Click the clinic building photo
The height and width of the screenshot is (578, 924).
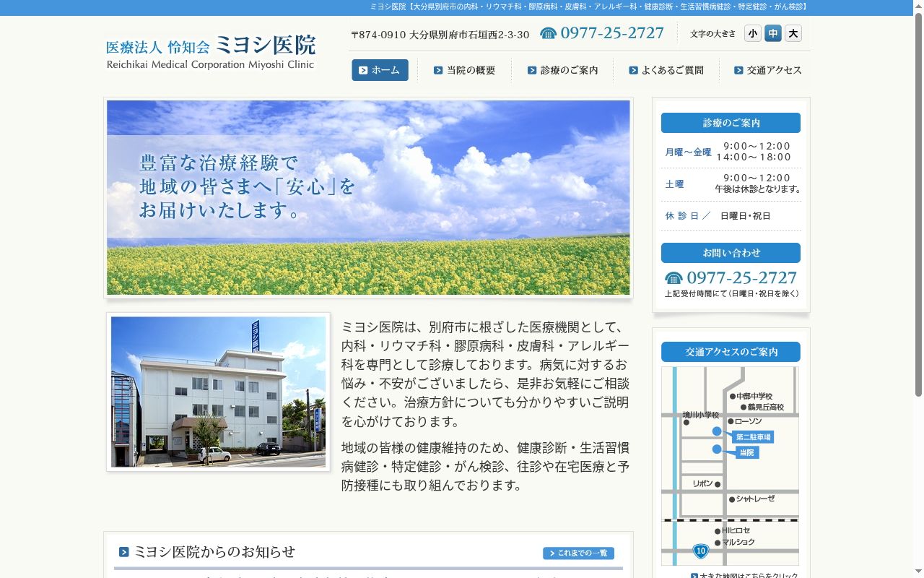click(x=218, y=392)
